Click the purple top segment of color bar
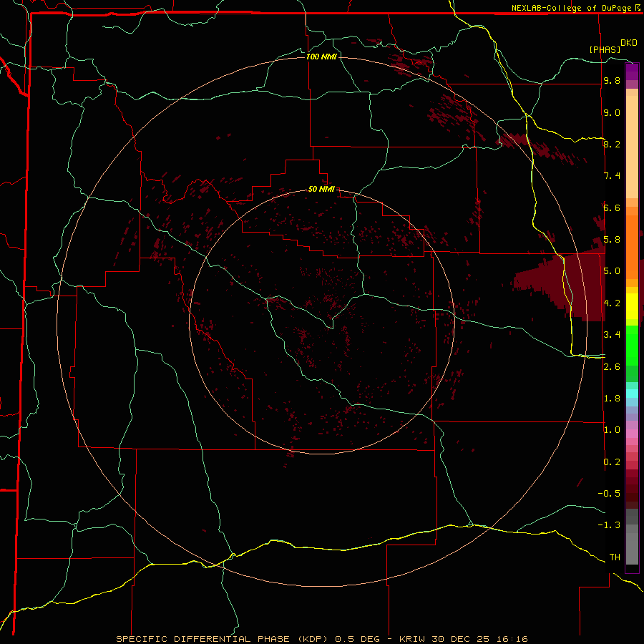Image resolution: width=644 pixels, height=644 pixels. [x=632, y=72]
